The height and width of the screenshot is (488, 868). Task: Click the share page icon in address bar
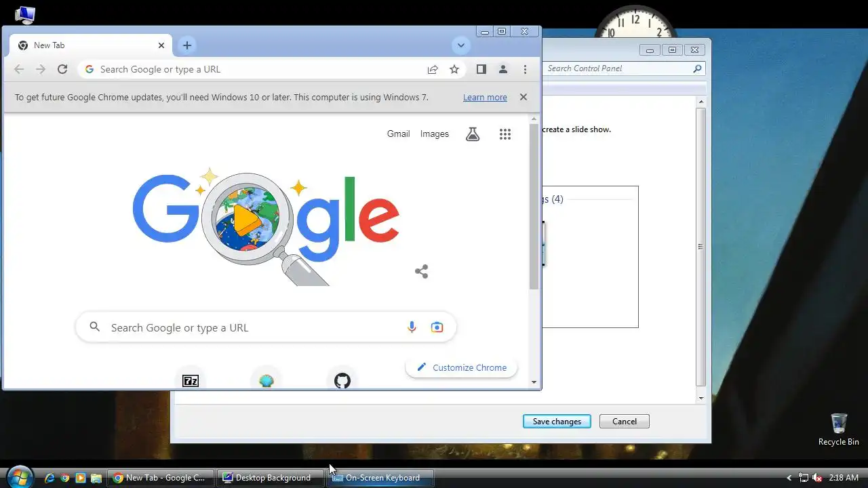(433, 69)
